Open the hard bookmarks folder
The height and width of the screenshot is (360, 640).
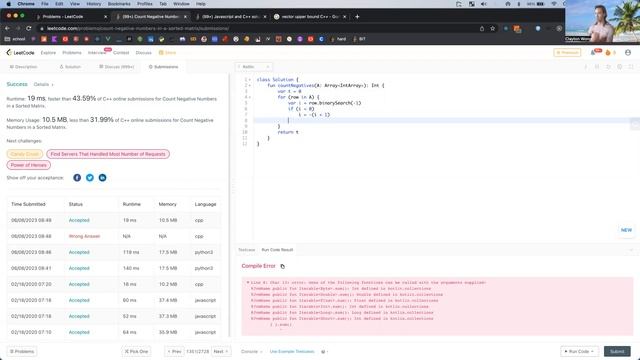(338, 39)
